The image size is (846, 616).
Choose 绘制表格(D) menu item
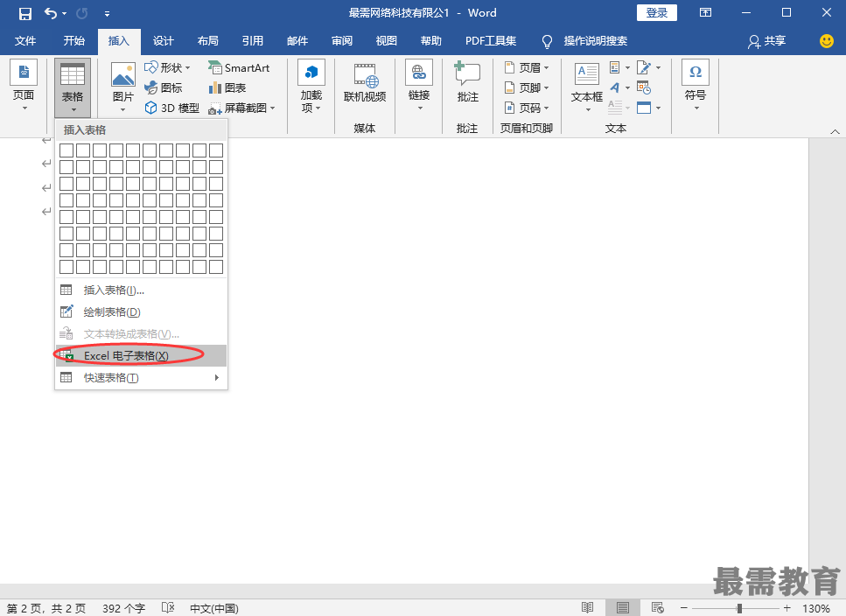(142, 311)
